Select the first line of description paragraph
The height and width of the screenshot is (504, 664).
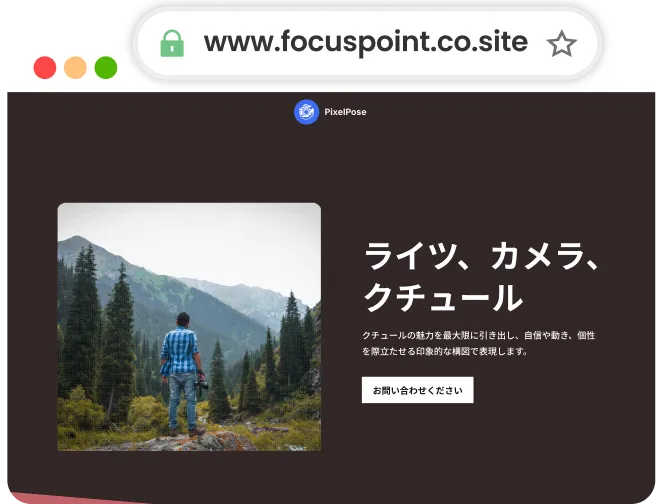click(x=479, y=335)
